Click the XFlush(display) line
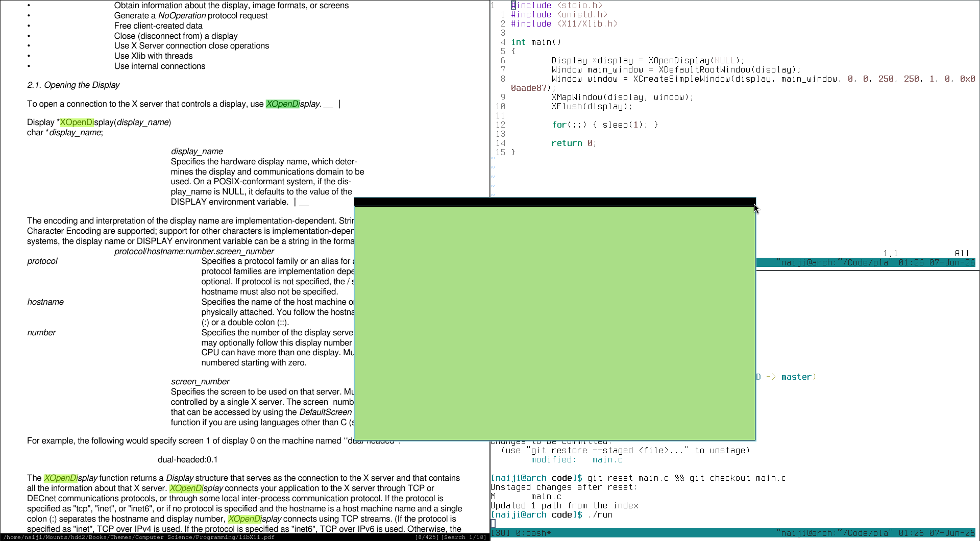The image size is (980, 541). pyautogui.click(x=592, y=107)
